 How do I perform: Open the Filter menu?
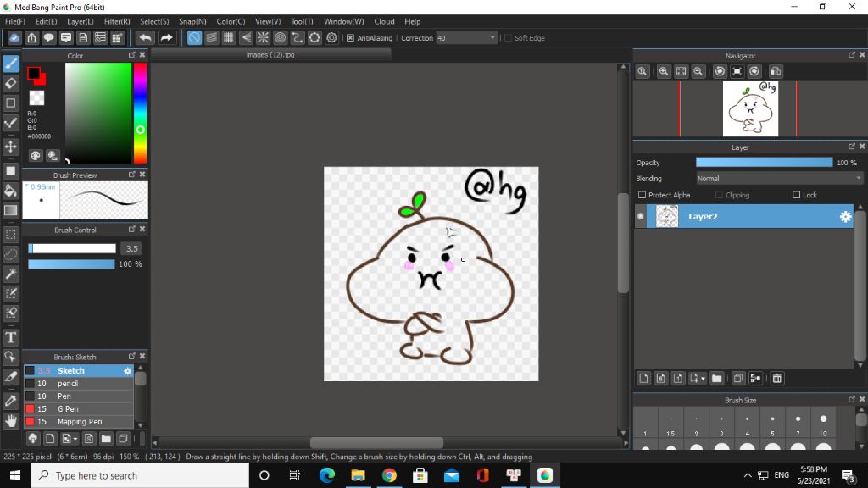117,21
